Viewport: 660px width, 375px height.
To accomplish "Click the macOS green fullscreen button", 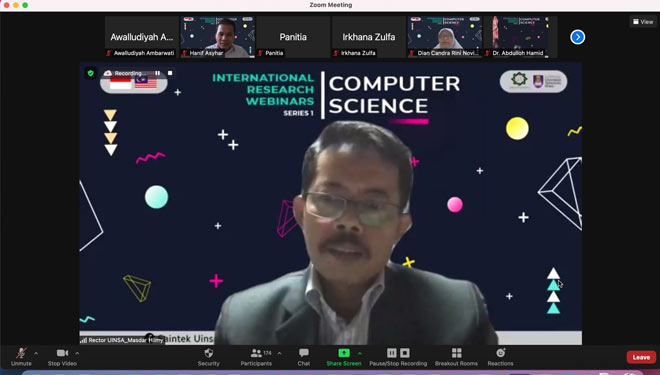I will 25,5.
